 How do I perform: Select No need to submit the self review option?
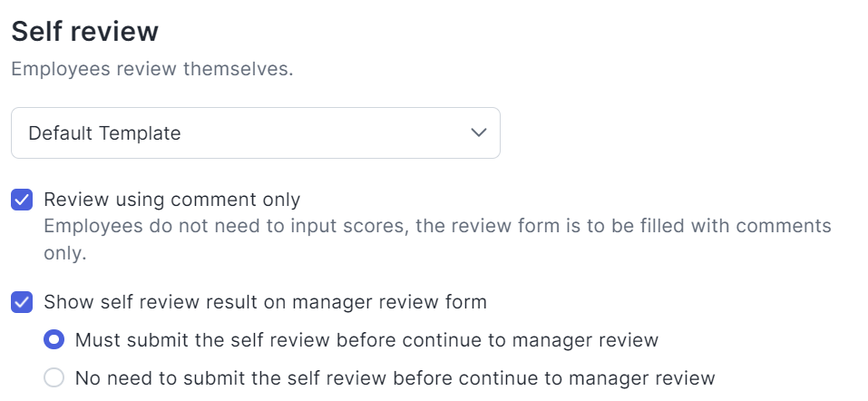point(54,378)
